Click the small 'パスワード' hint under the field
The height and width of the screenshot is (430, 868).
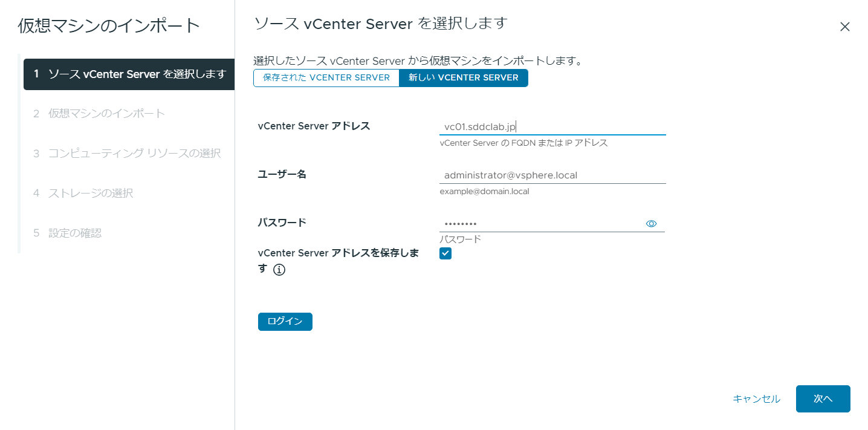pyautogui.click(x=461, y=239)
